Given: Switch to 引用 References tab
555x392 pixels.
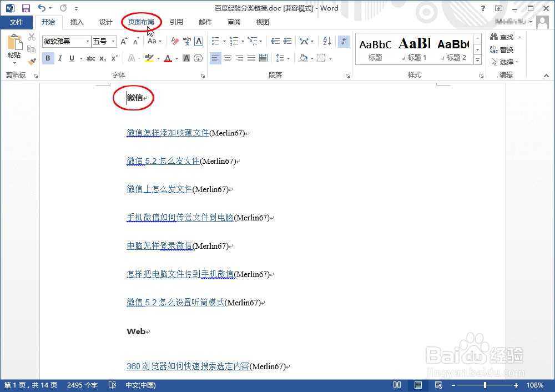Looking at the screenshot, I should 176,22.
